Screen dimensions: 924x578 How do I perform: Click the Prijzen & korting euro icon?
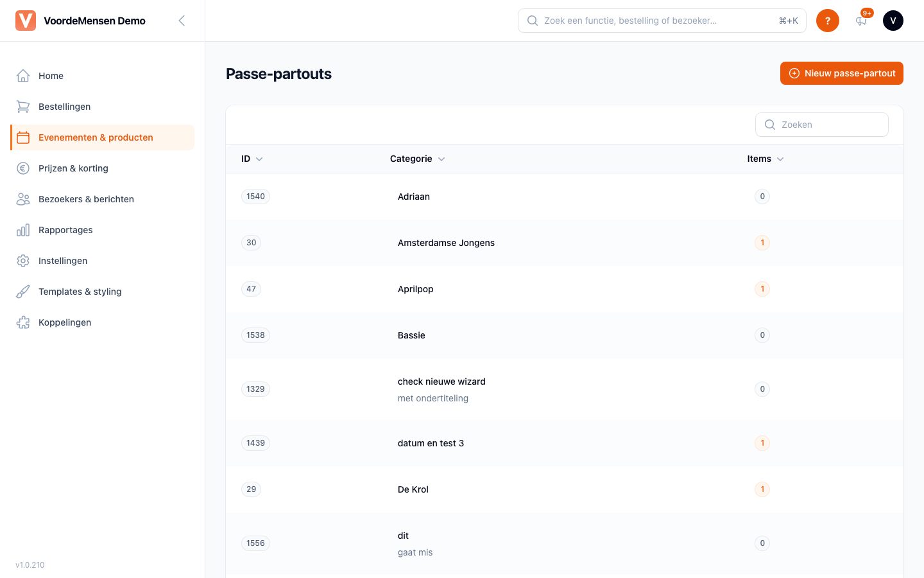tap(23, 168)
